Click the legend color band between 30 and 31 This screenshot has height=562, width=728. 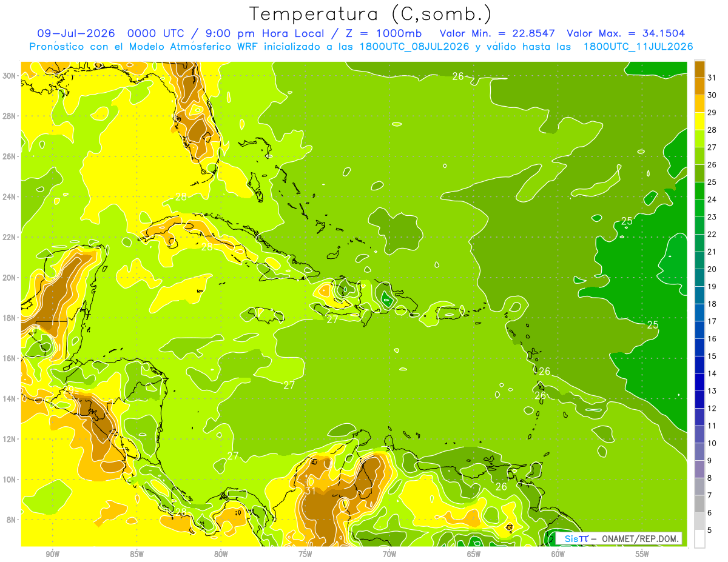[x=699, y=86]
